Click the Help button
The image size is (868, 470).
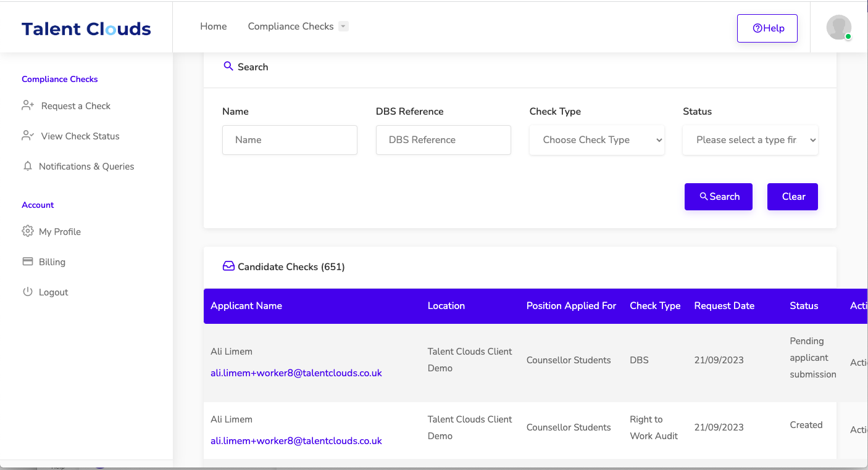point(767,28)
